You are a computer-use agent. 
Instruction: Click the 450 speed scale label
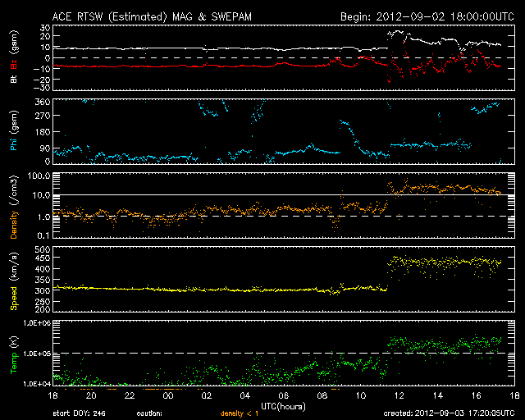(42, 258)
